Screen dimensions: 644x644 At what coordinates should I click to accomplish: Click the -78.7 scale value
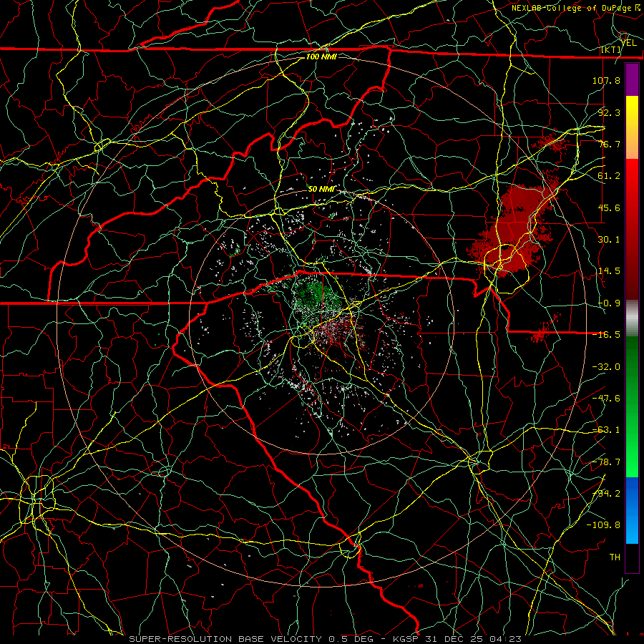click(606, 462)
